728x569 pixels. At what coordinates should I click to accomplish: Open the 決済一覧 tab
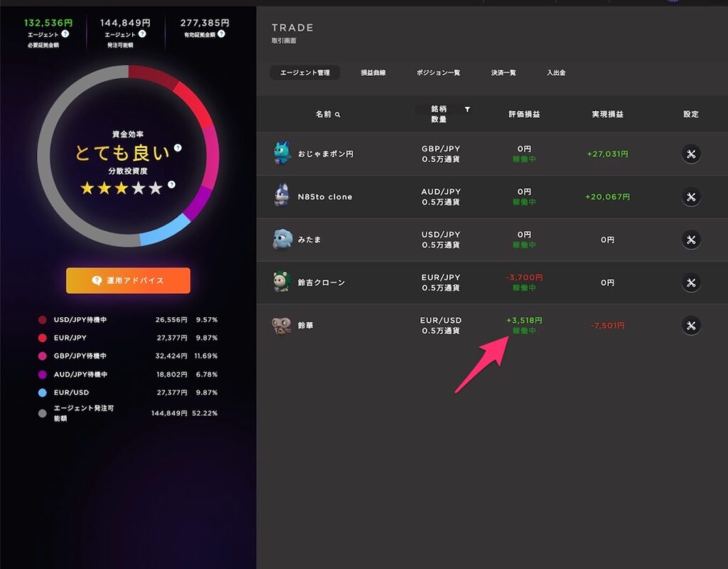coord(503,73)
